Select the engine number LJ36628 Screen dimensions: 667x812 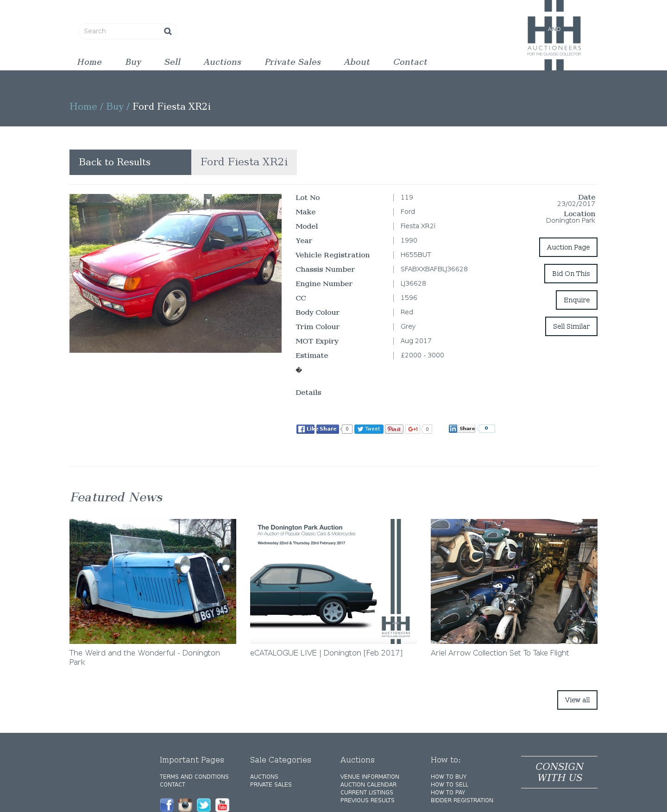(x=413, y=283)
